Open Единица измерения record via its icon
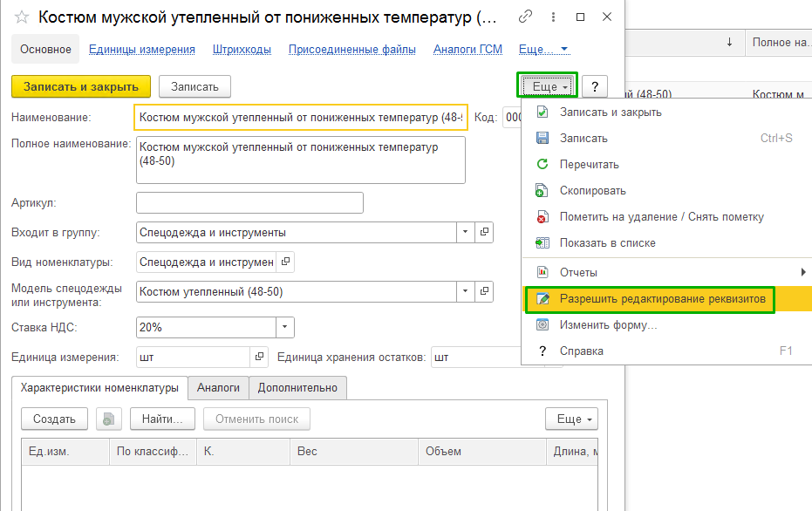The width and height of the screenshot is (812, 511). pyautogui.click(x=259, y=358)
